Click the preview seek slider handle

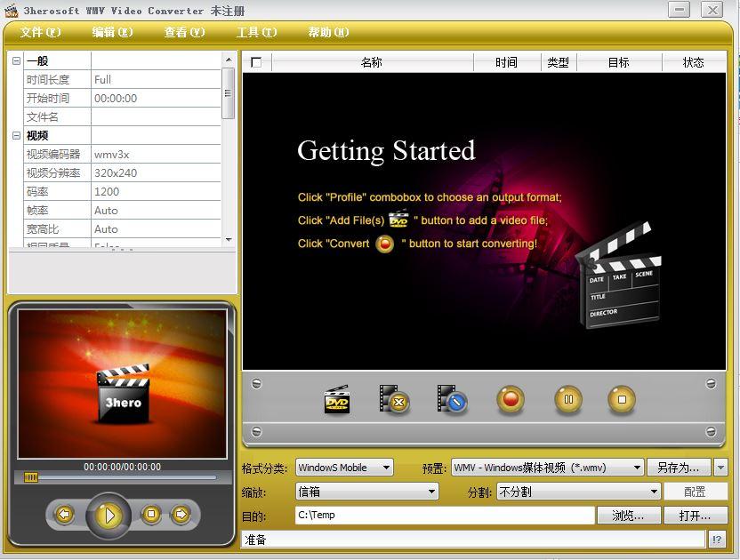[30, 477]
